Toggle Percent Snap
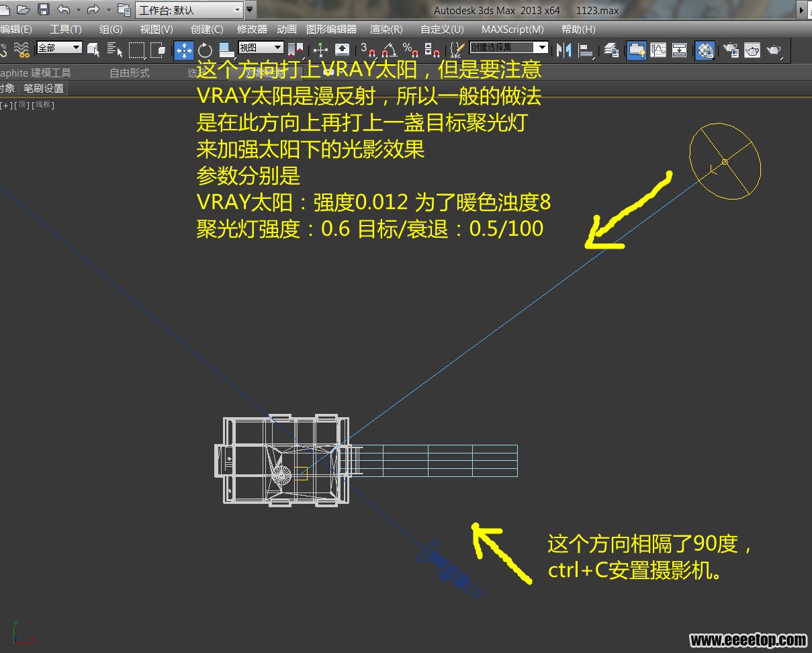The height and width of the screenshot is (653, 812). pos(410,50)
